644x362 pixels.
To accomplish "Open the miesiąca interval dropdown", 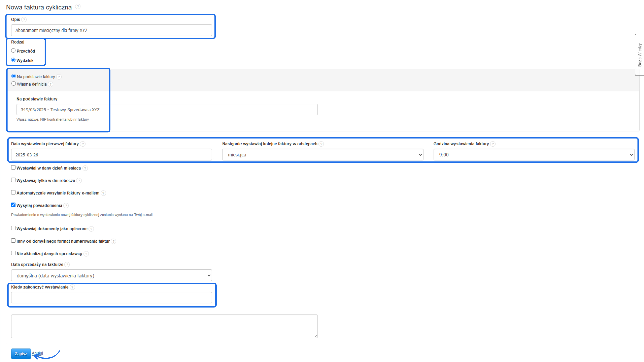I will click(322, 155).
